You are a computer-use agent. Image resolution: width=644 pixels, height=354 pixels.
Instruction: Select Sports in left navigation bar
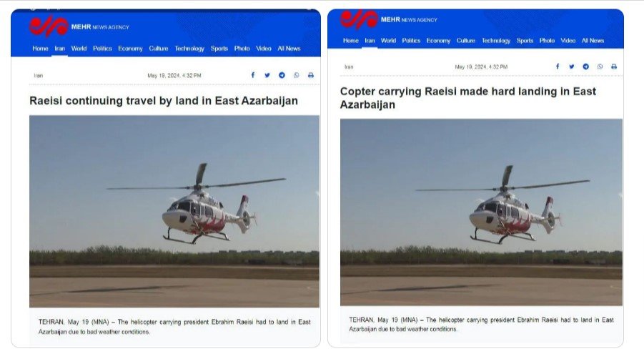click(219, 49)
